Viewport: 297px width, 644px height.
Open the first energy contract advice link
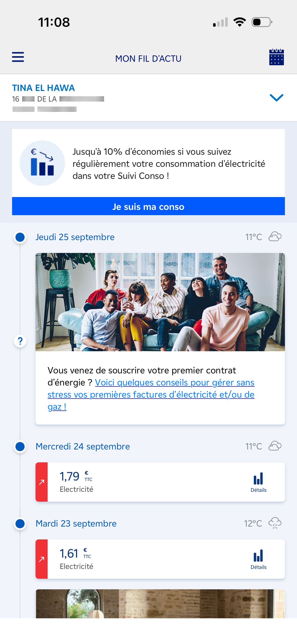coord(151,394)
